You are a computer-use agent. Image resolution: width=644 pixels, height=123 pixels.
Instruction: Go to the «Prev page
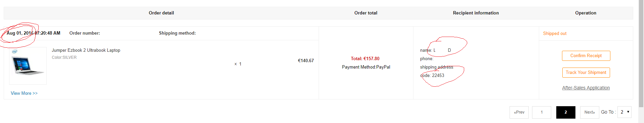pyautogui.click(x=519, y=112)
